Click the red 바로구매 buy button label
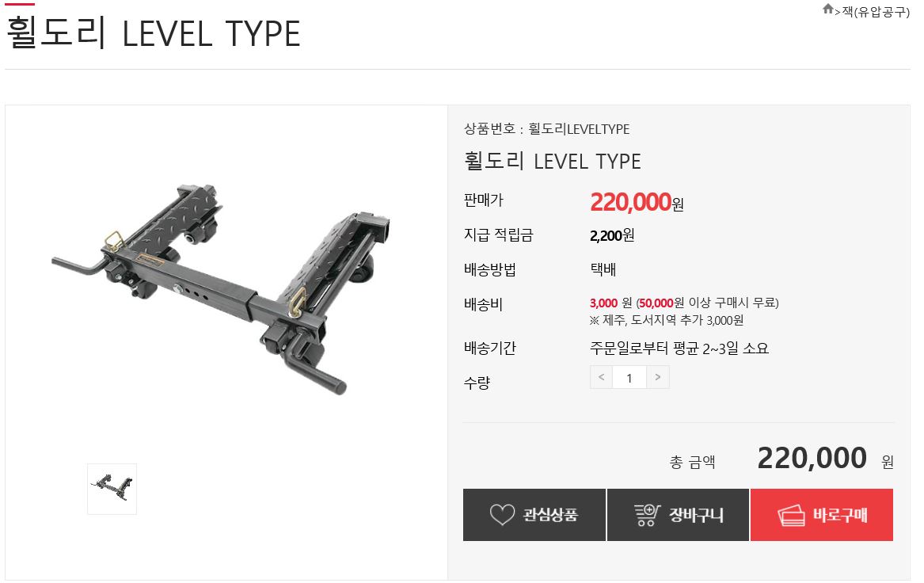Screen dimensions: 924x583 pyautogui.click(x=840, y=515)
